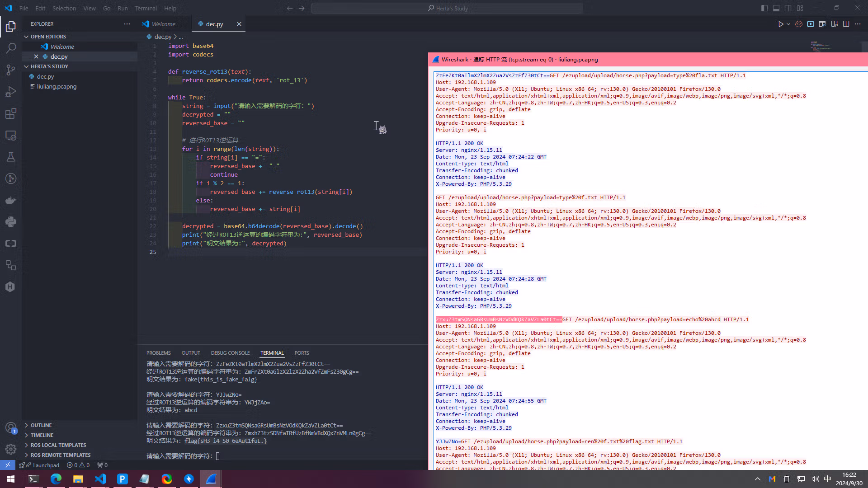Screen dimensions: 868x488
Task: Open editor More Actions ellipsis
Action: 858,24
